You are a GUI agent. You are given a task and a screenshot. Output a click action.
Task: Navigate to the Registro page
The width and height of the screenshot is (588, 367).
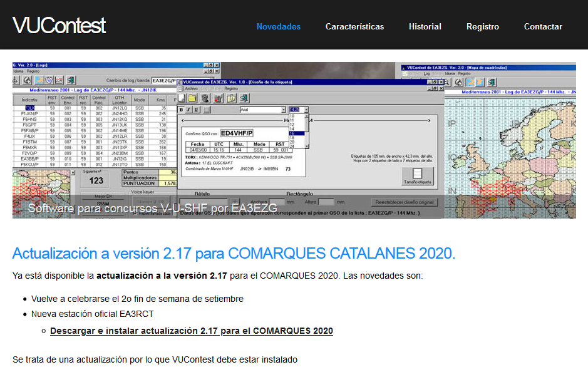tap(483, 26)
